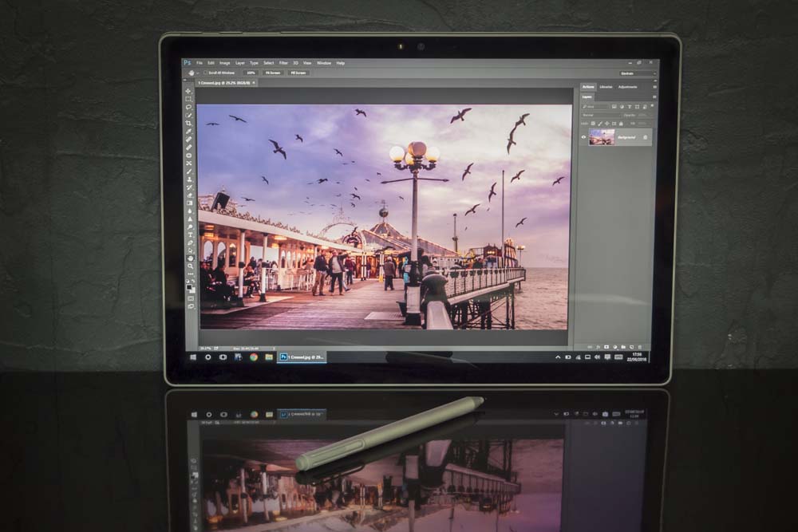The image size is (798, 532).
Task: Select the Dodge tool
Action: pos(189,227)
